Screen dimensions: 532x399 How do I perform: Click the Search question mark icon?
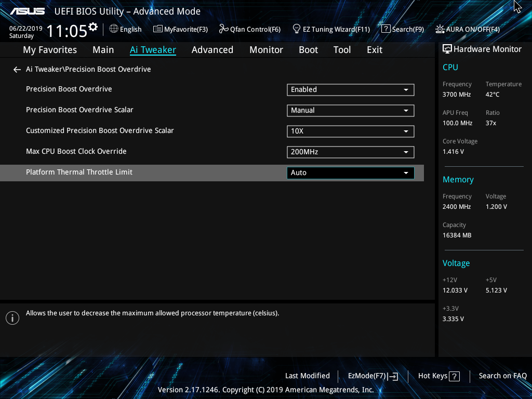[386, 29]
